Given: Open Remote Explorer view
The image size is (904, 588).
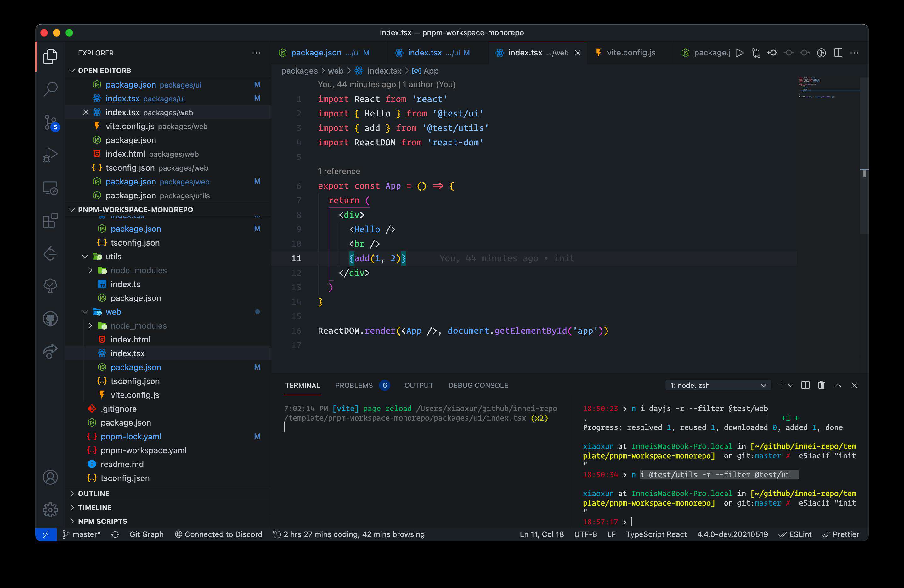Looking at the screenshot, I should pos(50,188).
